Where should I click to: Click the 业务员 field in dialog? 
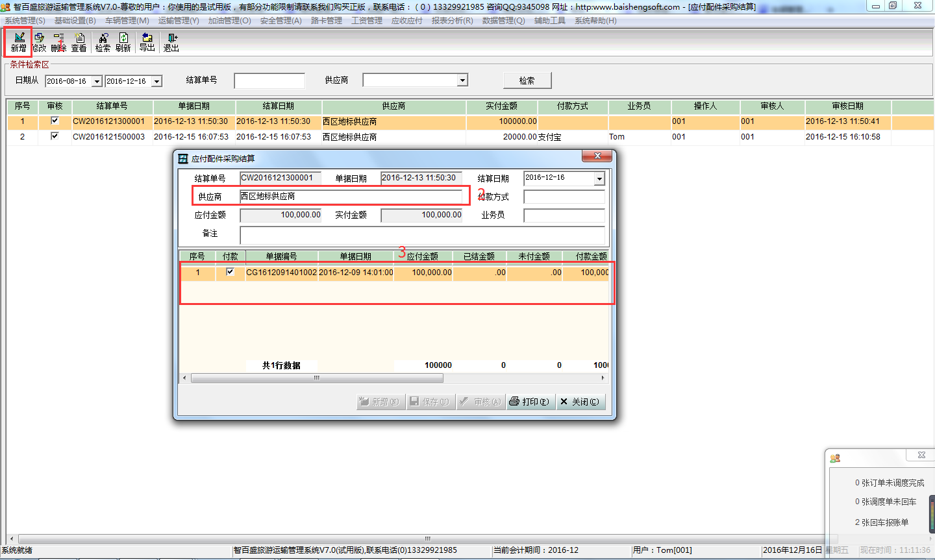(564, 215)
